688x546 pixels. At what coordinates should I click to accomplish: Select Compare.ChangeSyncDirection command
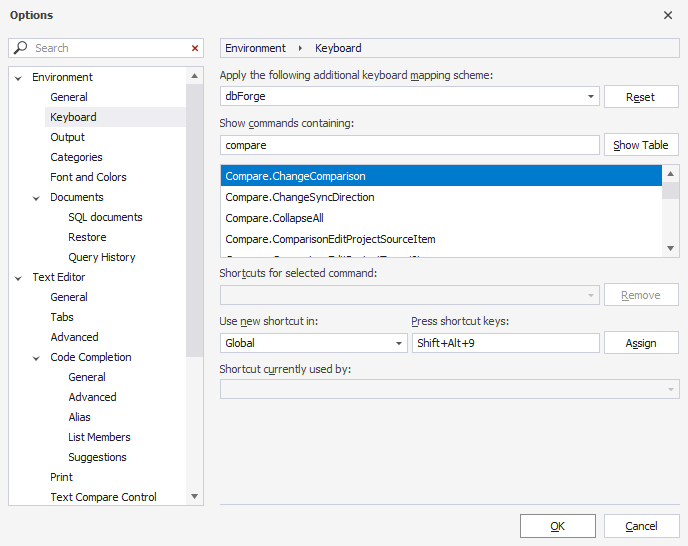coord(299,197)
